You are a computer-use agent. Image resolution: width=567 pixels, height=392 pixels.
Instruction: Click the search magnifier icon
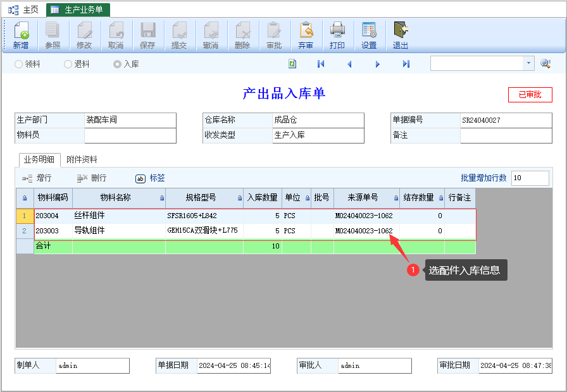[x=545, y=64]
